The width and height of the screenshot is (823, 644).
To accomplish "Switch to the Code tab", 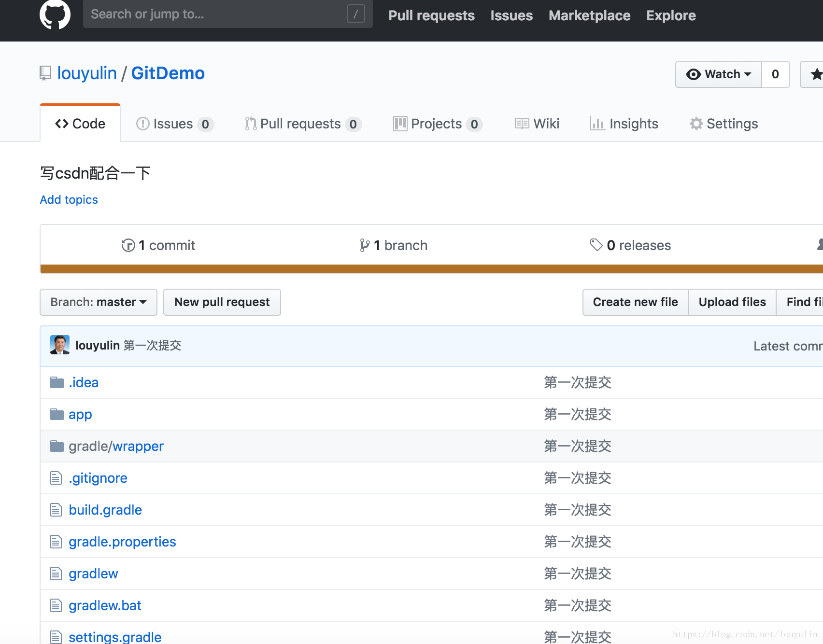I will tap(80, 124).
